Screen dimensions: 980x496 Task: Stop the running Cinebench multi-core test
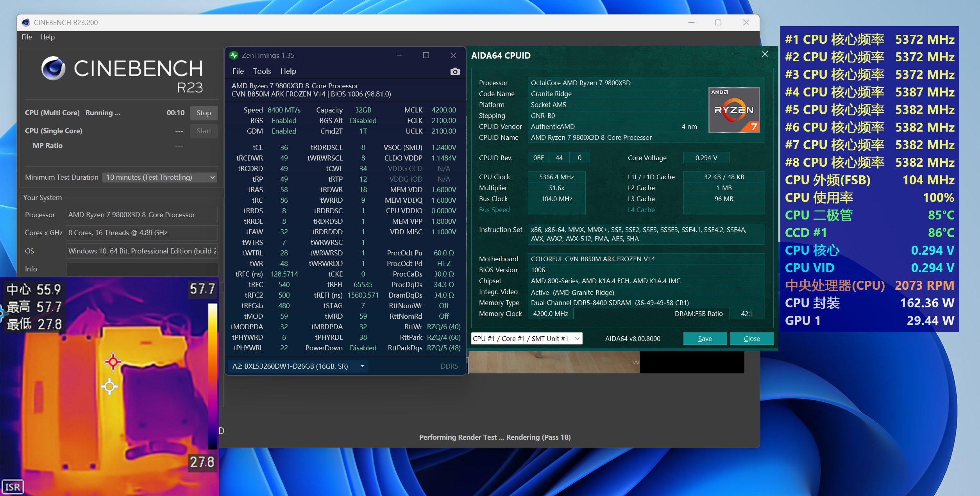(x=204, y=113)
